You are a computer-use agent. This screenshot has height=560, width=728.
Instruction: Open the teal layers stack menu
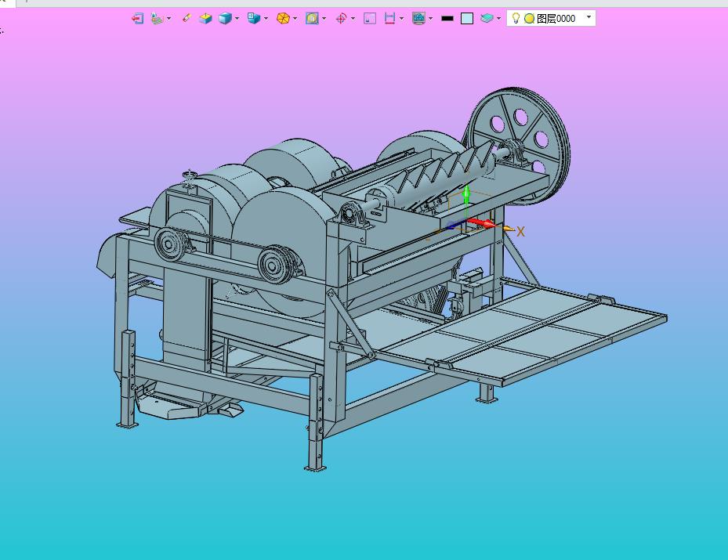click(487, 18)
